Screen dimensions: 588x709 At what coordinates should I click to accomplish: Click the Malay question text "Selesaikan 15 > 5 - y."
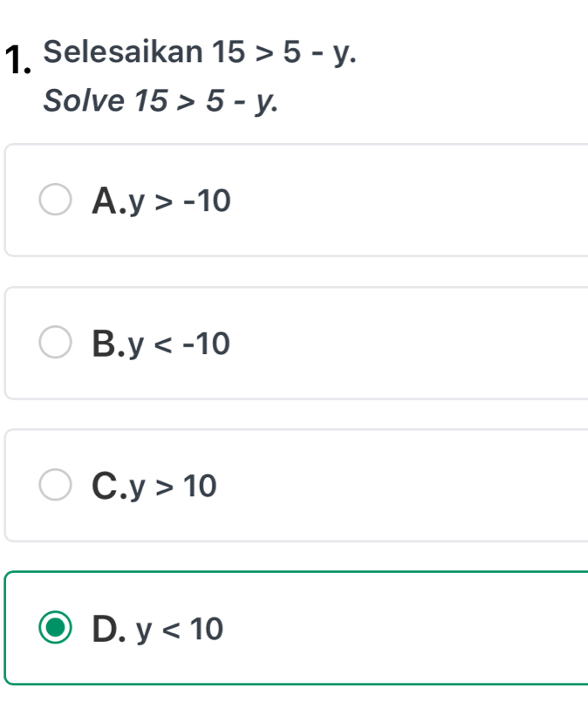[x=200, y=56]
